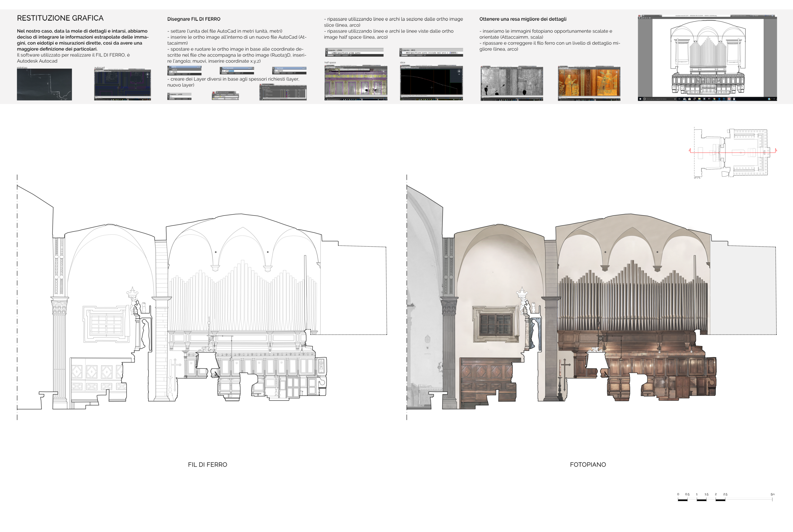This screenshot has height=532, width=793.
Task: Select the Modello tab under the LINEA command
Action: pyautogui.click(x=331, y=55)
